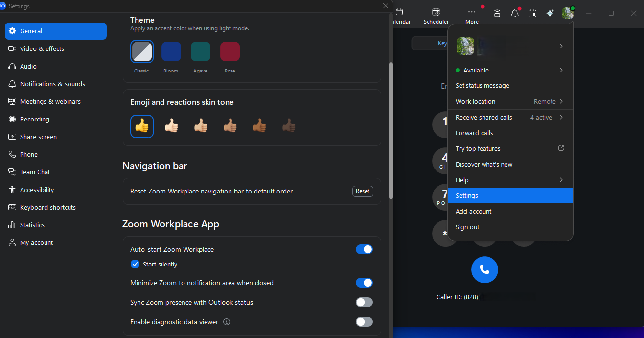644x338 pixels.
Task: Disable Auto-start Zoom Workplace toggle
Action: 364,249
